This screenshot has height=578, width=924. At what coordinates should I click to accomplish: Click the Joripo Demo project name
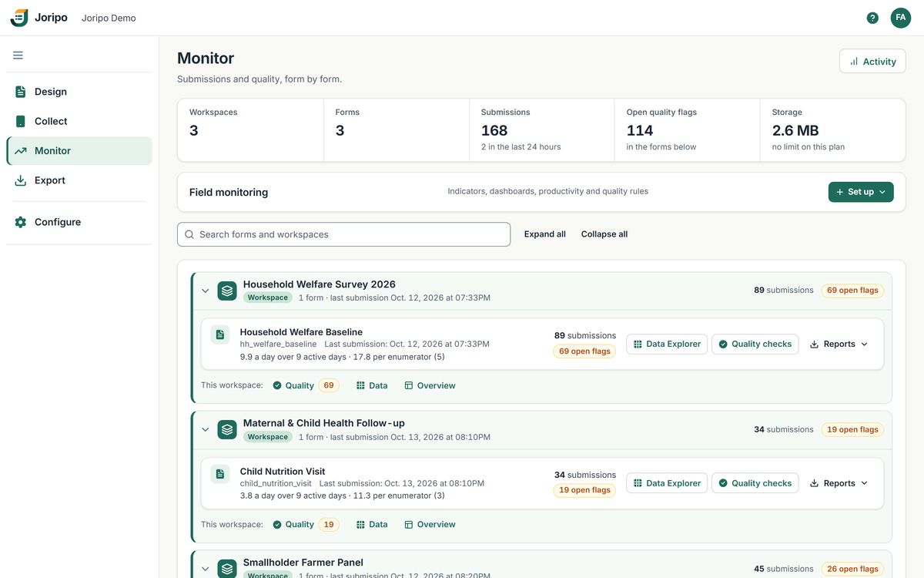109,18
